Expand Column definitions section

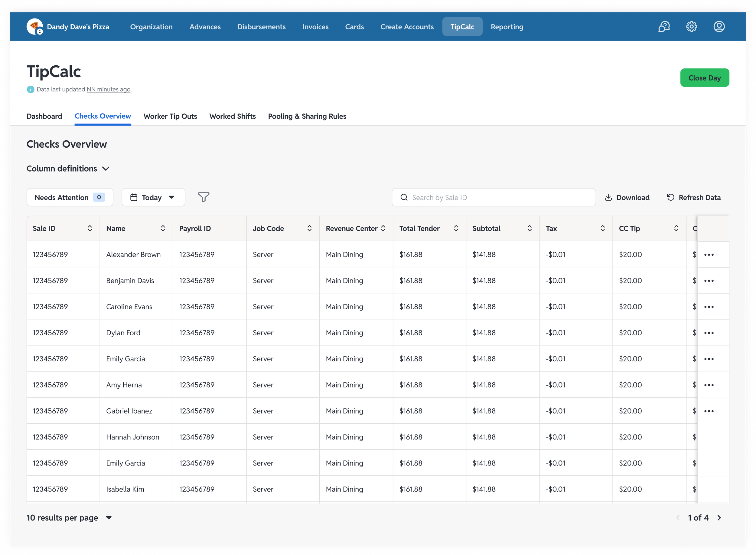[x=68, y=169]
